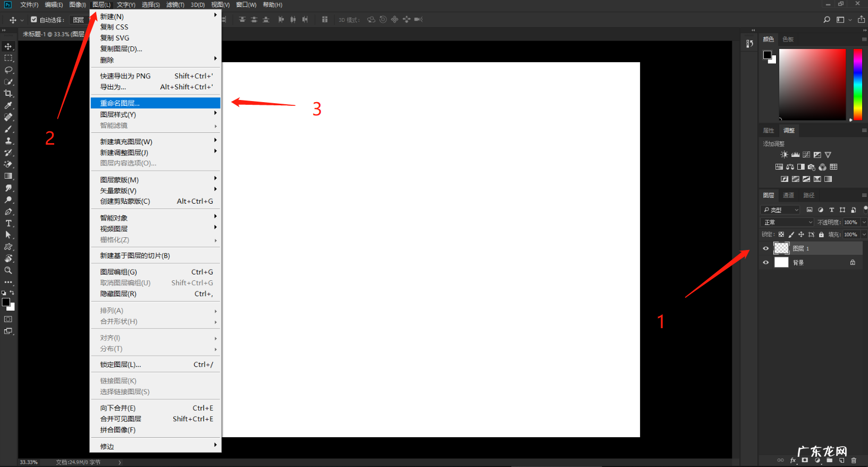Click the 图层 1 layer thumbnail

point(781,248)
